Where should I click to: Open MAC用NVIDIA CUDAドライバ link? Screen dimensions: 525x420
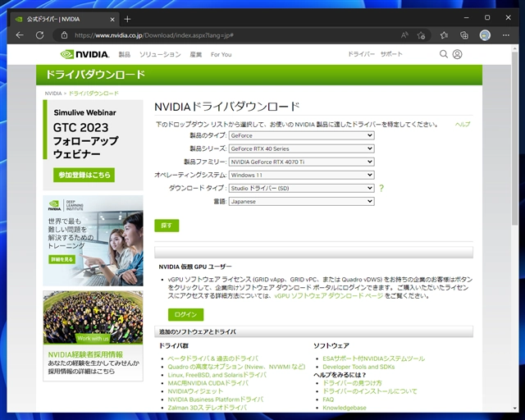208,383
